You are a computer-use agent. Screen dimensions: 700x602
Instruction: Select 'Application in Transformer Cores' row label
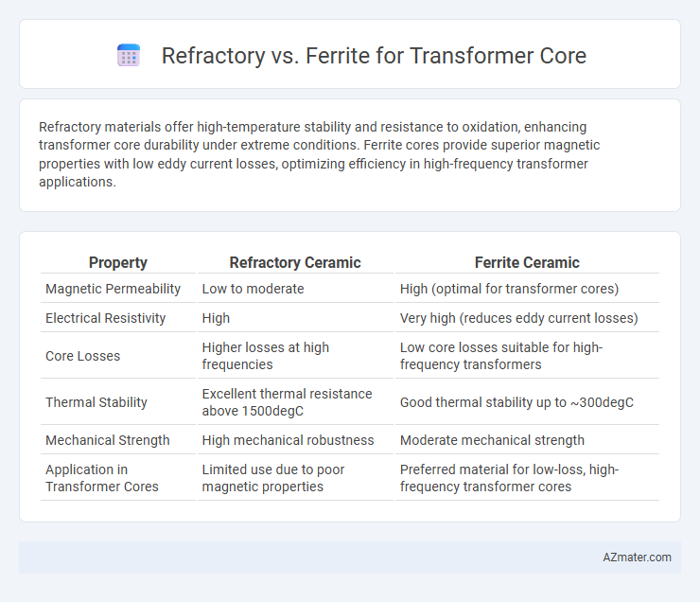coord(102,478)
